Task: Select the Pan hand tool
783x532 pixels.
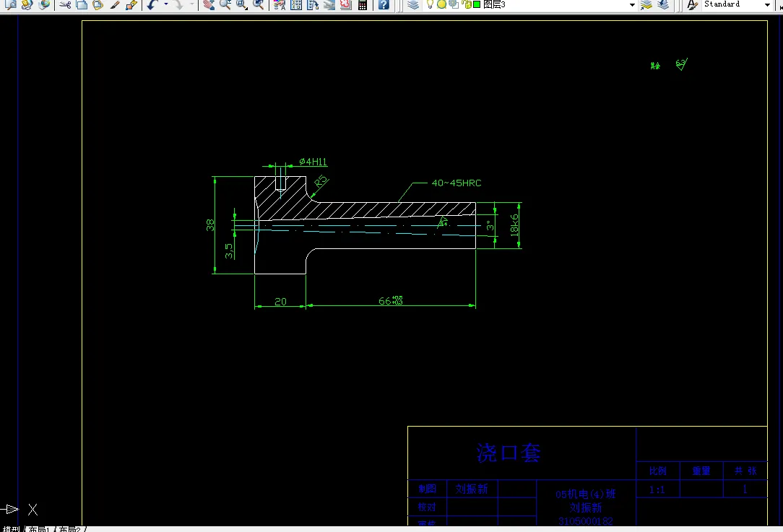Action: tap(209, 5)
